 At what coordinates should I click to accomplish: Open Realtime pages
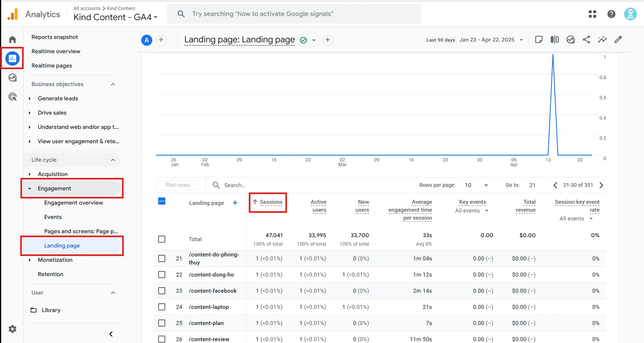point(52,66)
